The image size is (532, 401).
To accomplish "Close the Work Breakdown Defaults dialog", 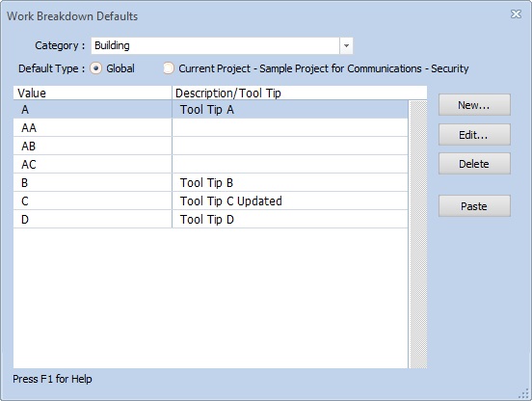I will [516, 13].
